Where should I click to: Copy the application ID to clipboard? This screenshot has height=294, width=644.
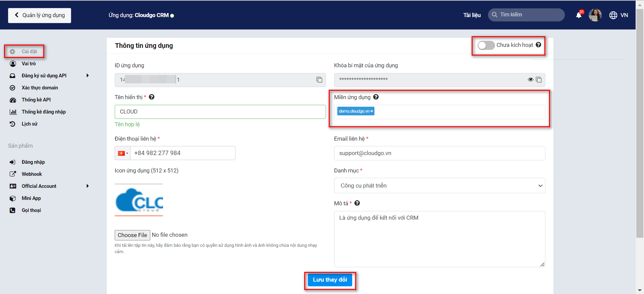click(x=319, y=80)
